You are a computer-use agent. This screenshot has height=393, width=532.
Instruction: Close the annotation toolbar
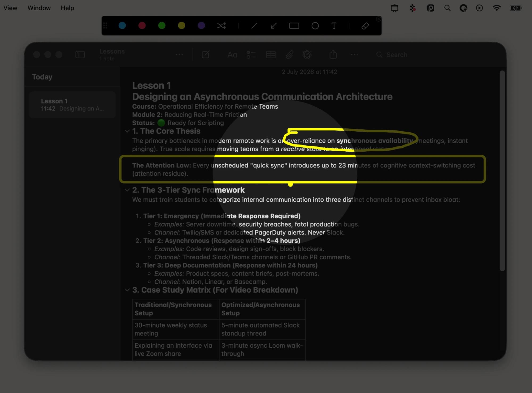tap(378, 19)
